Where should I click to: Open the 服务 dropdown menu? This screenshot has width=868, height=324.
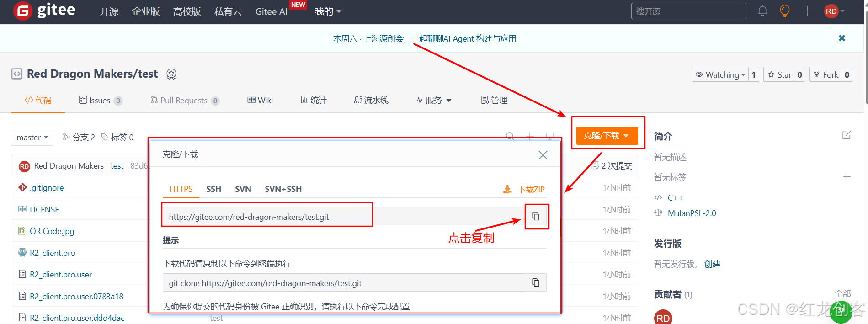click(x=433, y=101)
